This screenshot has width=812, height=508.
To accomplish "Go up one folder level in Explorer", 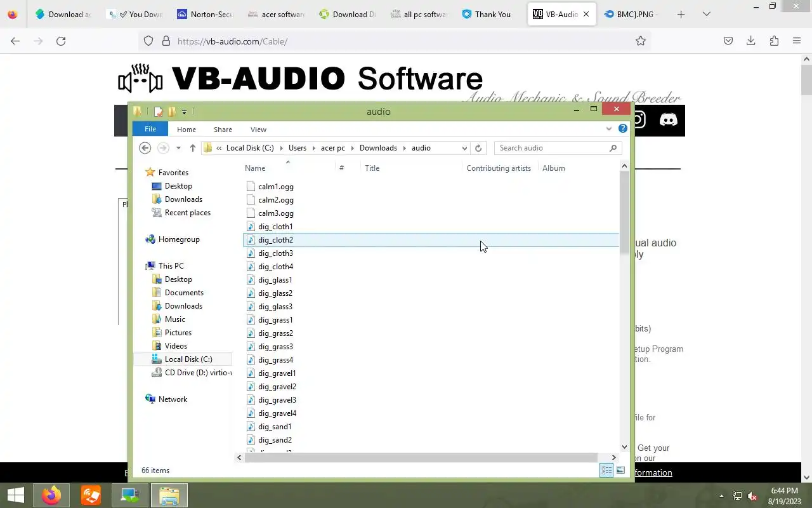I will pyautogui.click(x=193, y=148).
